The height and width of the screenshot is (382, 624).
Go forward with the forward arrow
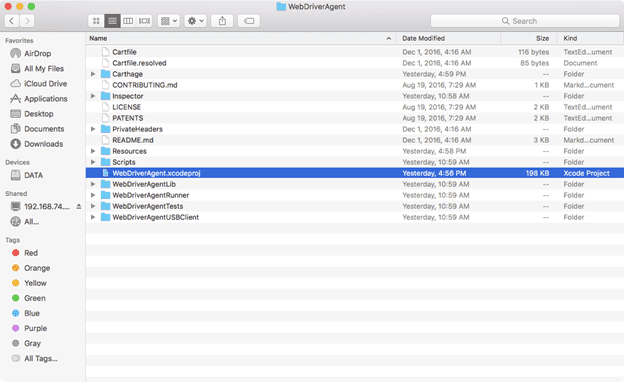click(27, 21)
